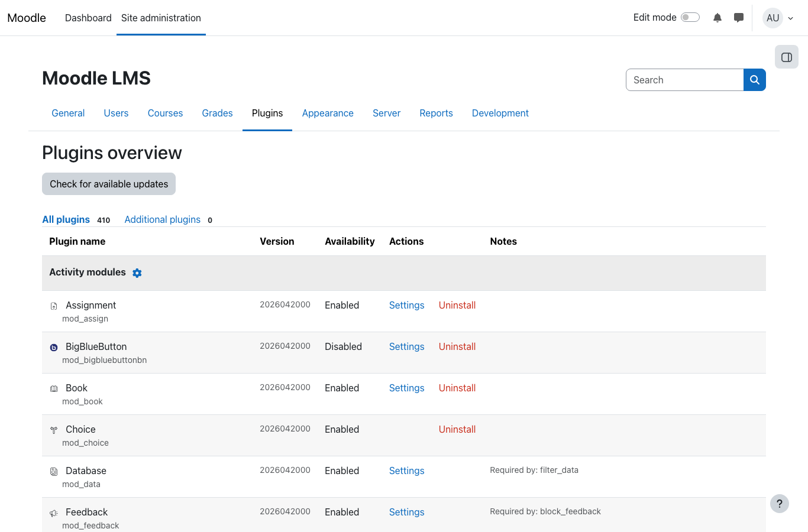Screen dimensions: 808x532
Task: Click the Feedback module icon
Action: [x=54, y=513]
